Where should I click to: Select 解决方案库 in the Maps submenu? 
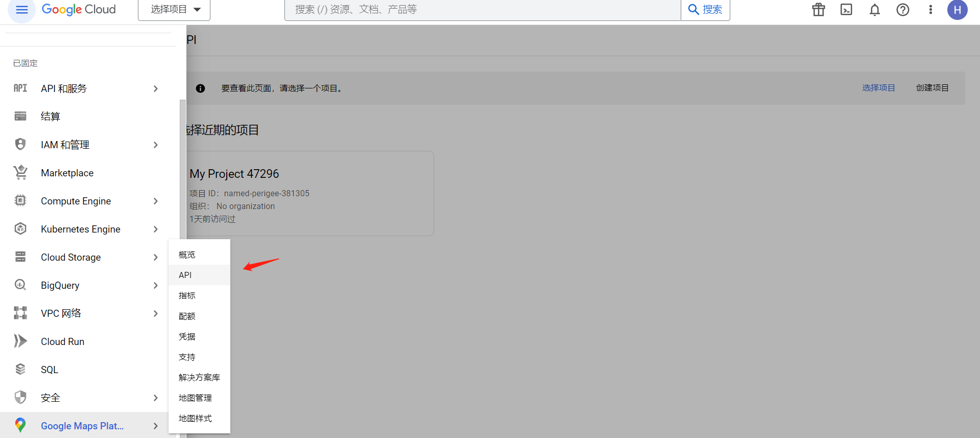point(199,377)
